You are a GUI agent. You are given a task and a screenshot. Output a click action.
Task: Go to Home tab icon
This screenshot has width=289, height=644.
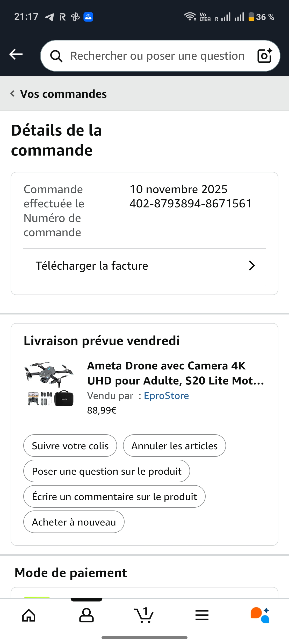tap(29, 615)
